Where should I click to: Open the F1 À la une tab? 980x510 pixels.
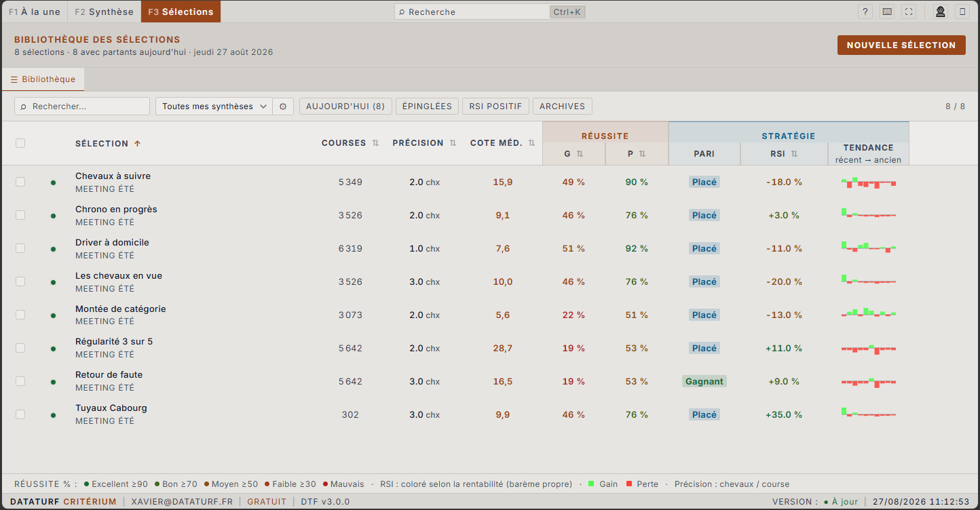pos(35,12)
